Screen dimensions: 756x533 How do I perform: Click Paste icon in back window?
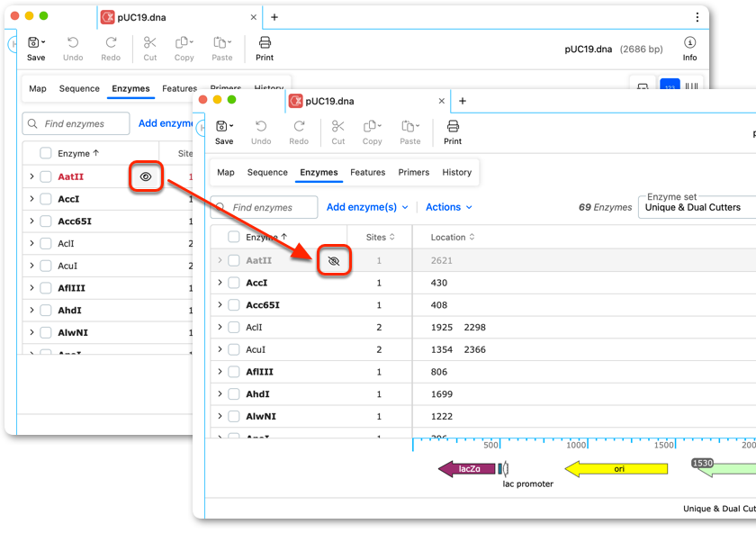(x=221, y=42)
